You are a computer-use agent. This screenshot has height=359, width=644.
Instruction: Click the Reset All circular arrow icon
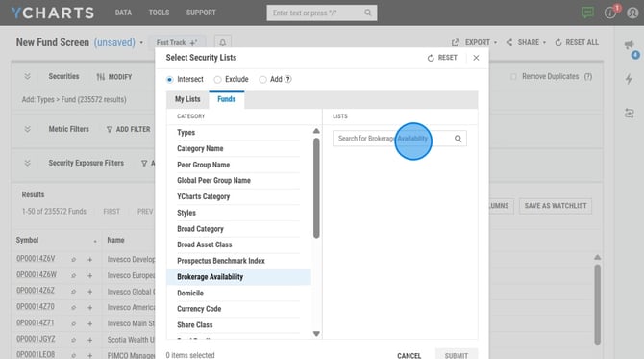[x=558, y=42]
